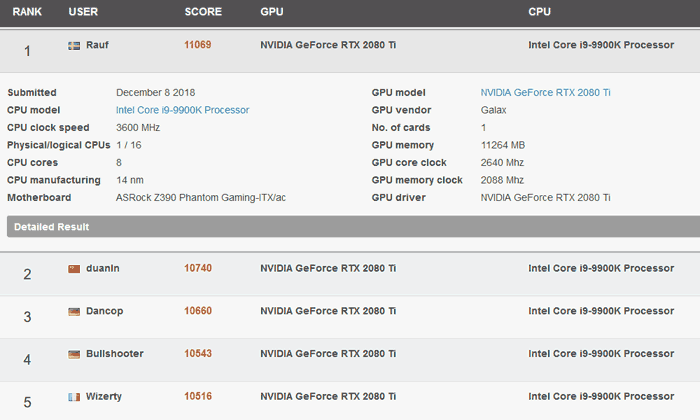Screen dimensions: 700x420
Task: Click the 14 nm manufacturing value
Action: 130,180
